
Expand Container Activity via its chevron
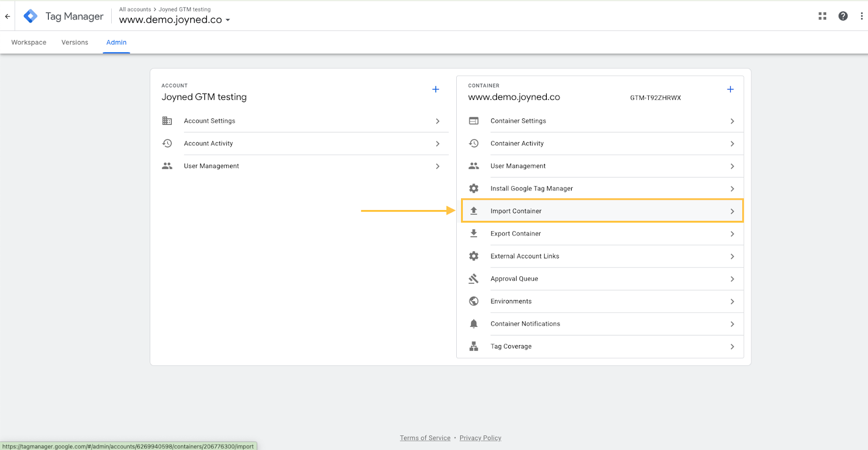(x=732, y=144)
